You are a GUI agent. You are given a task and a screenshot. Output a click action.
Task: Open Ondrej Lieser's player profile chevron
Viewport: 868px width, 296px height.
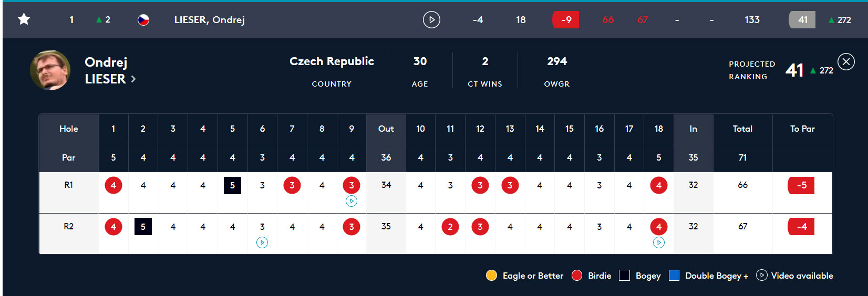coord(133,79)
